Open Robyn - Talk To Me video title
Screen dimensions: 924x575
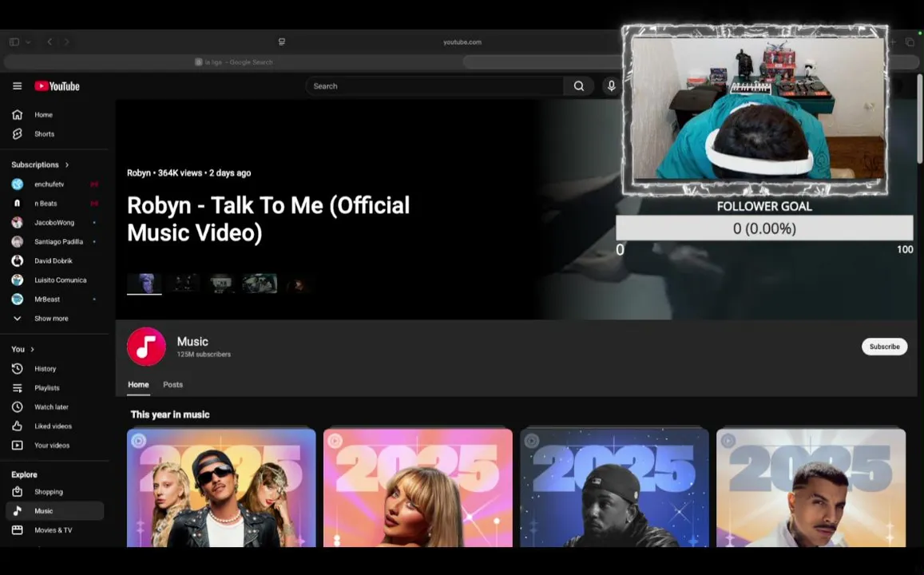click(x=268, y=219)
